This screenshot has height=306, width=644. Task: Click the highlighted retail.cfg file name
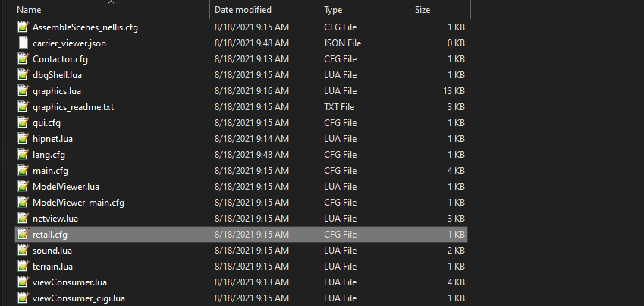click(x=50, y=234)
